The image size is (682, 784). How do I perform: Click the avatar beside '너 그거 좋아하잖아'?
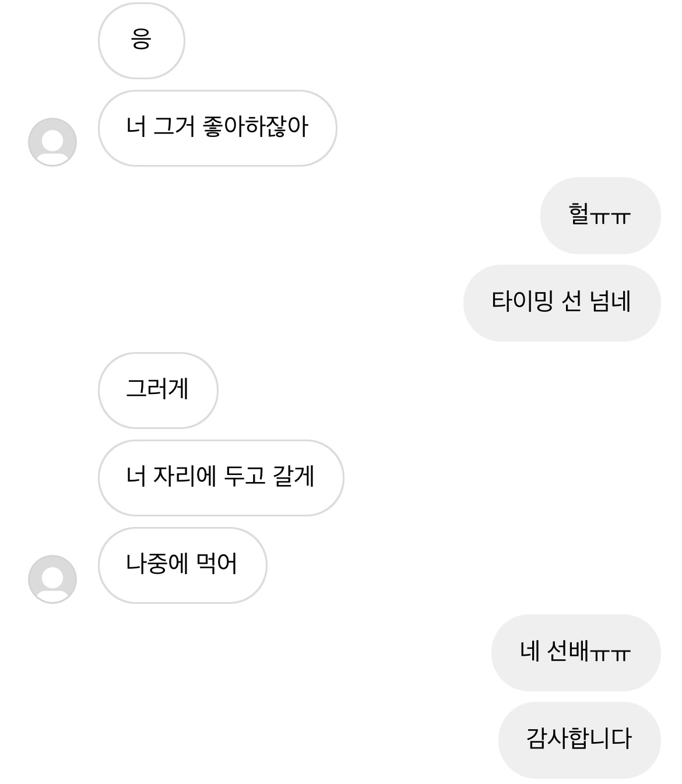52,142
